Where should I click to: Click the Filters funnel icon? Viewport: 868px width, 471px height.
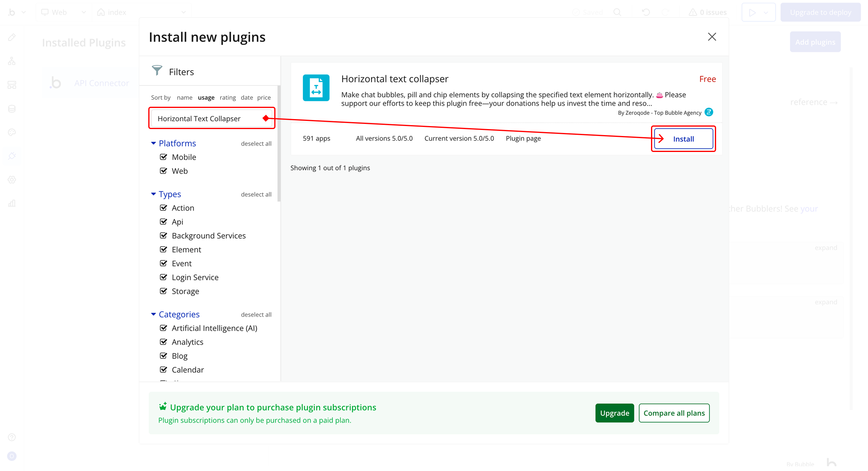coord(157,71)
